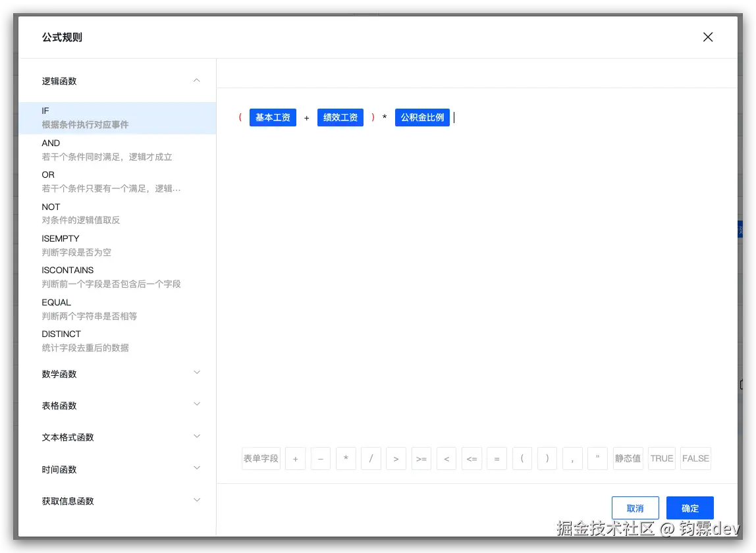Click the 逻辑函数 header label

pos(59,81)
